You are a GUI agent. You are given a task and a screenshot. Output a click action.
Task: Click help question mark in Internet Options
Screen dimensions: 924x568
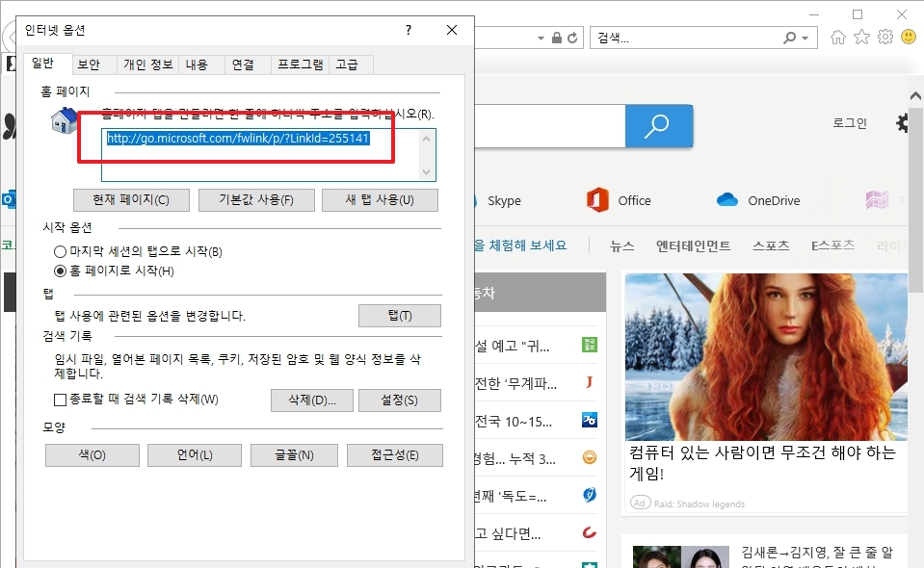(x=408, y=30)
